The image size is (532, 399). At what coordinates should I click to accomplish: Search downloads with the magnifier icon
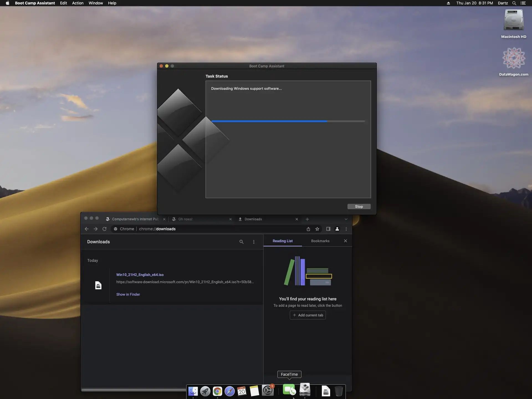coord(241,242)
